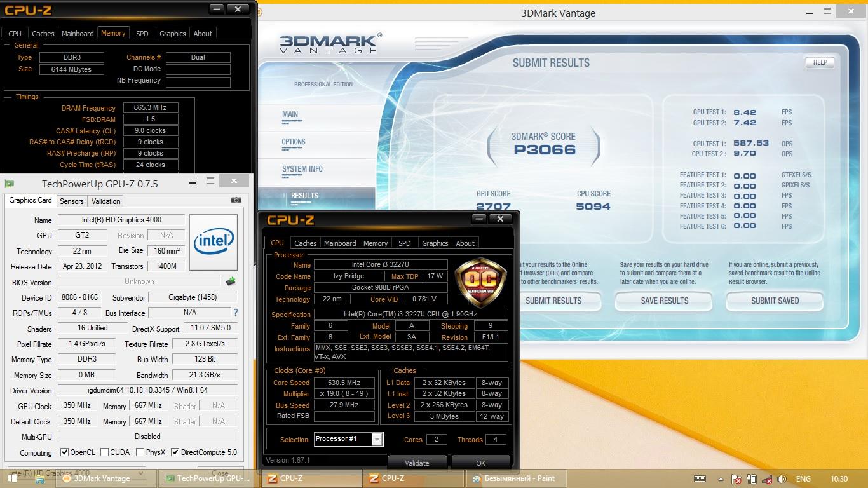Screen dimensions: 868x488
Task: Open About tab in front CPU-Z window
Action: (465, 243)
